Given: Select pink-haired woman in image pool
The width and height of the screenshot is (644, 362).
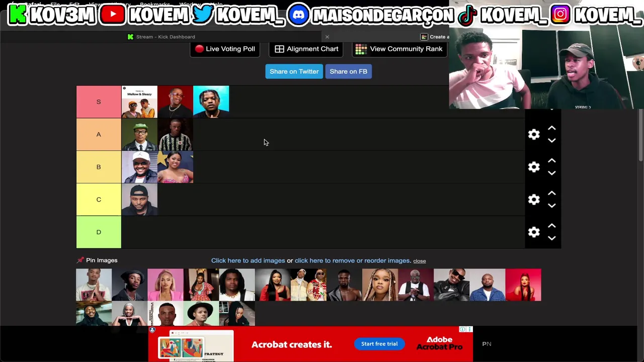Looking at the screenshot, I should click(x=166, y=285).
